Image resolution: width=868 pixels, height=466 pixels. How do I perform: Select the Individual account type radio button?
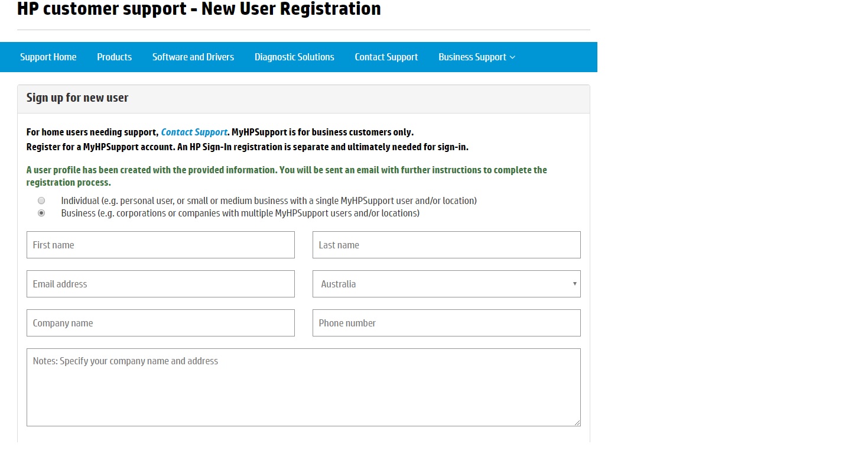point(41,200)
